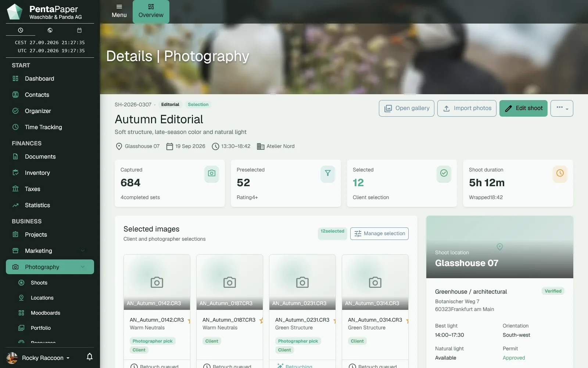Click Approved permit status
The width and height of the screenshot is (588, 368).
(x=514, y=358)
